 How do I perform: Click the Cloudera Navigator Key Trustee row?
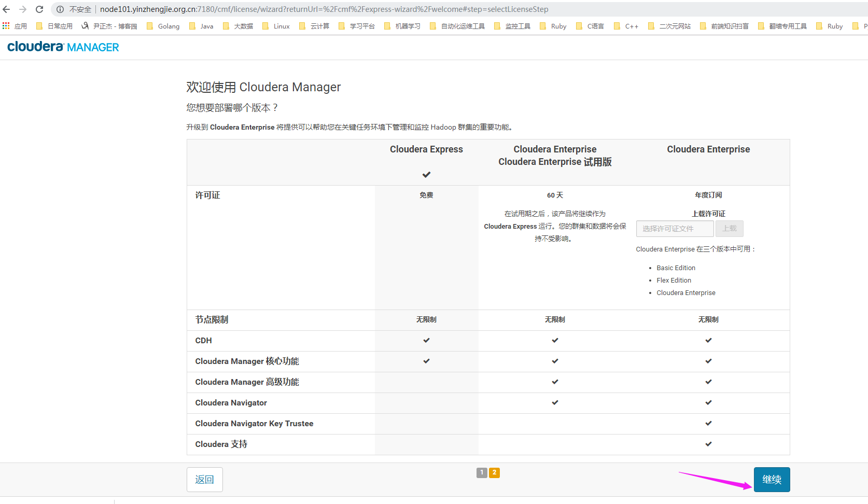click(x=488, y=424)
